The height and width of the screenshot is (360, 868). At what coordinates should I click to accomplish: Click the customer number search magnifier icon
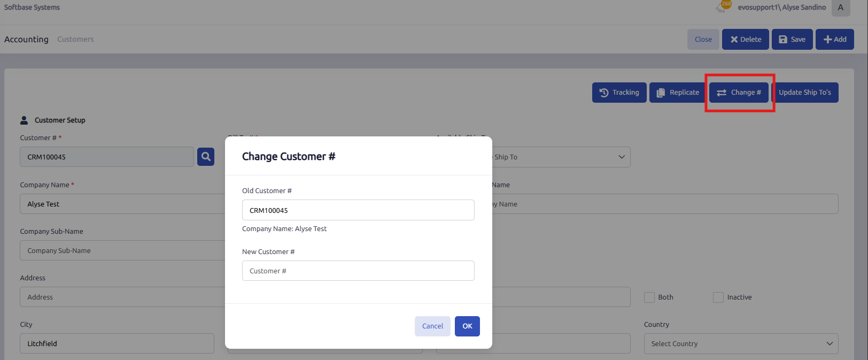click(206, 157)
